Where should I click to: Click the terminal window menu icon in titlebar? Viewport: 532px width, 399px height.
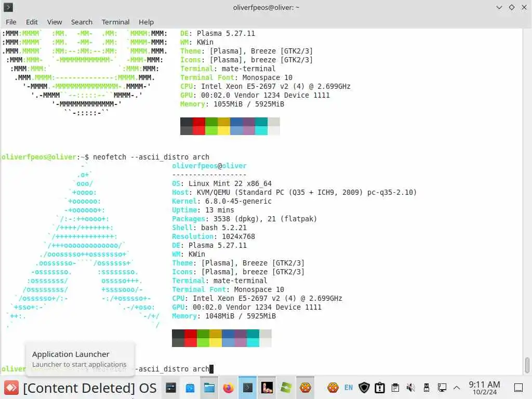coord(8,7)
